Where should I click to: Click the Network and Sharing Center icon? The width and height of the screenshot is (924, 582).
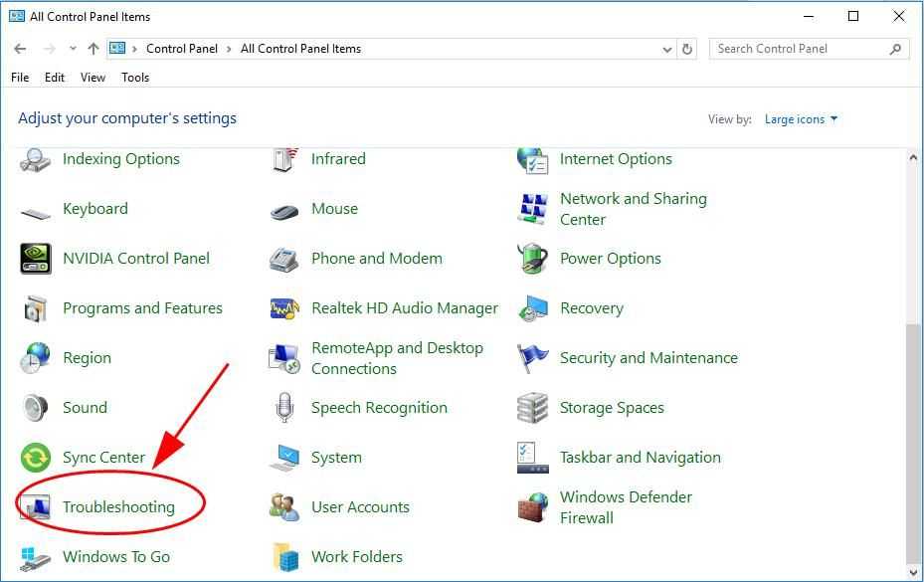pos(533,209)
